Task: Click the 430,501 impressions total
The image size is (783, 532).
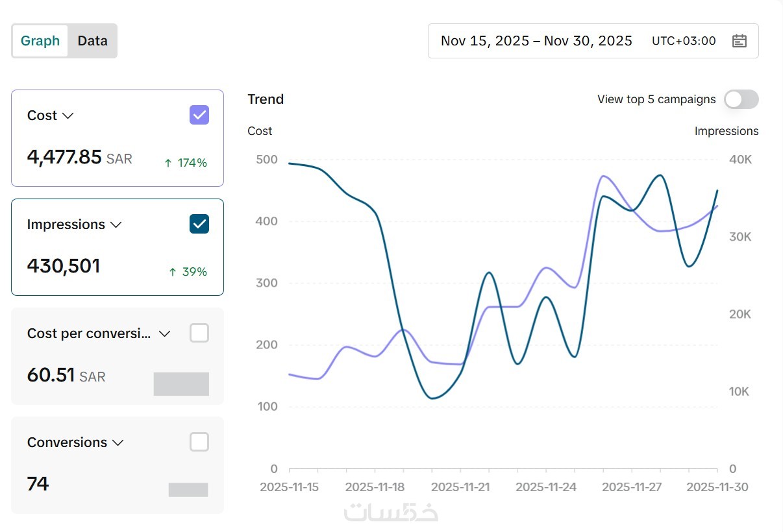Action: (x=64, y=266)
